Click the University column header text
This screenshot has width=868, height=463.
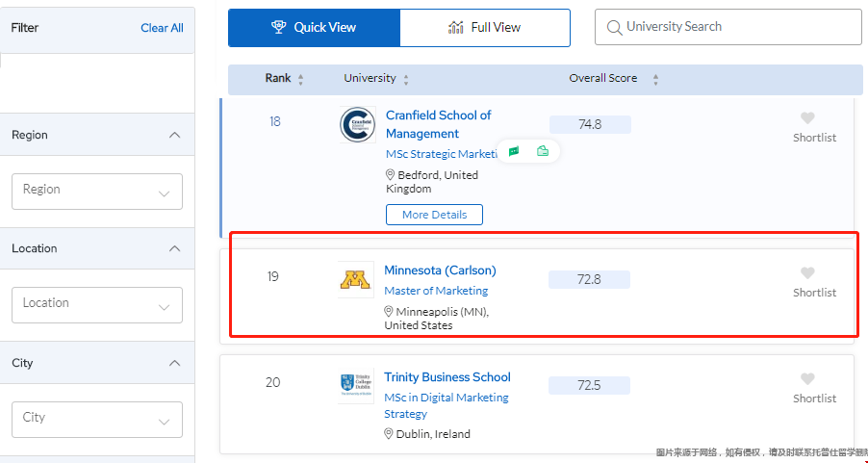click(x=370, y=78)
